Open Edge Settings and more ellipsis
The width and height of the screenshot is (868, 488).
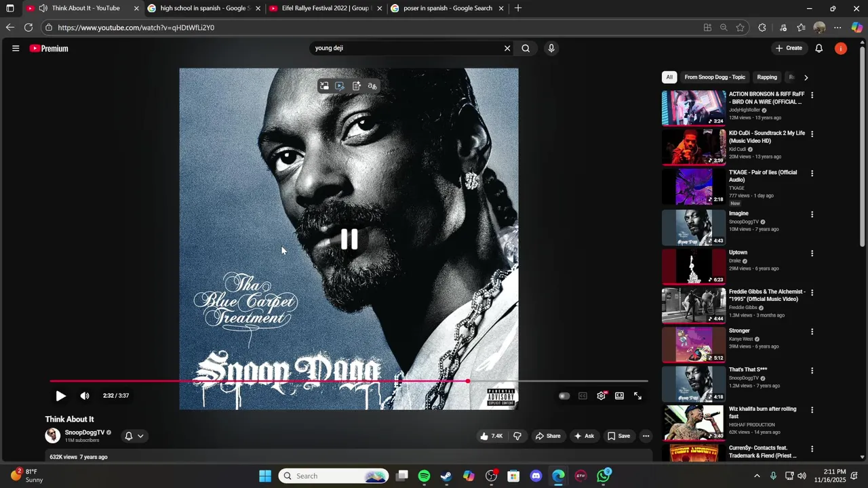click(837, 28)
